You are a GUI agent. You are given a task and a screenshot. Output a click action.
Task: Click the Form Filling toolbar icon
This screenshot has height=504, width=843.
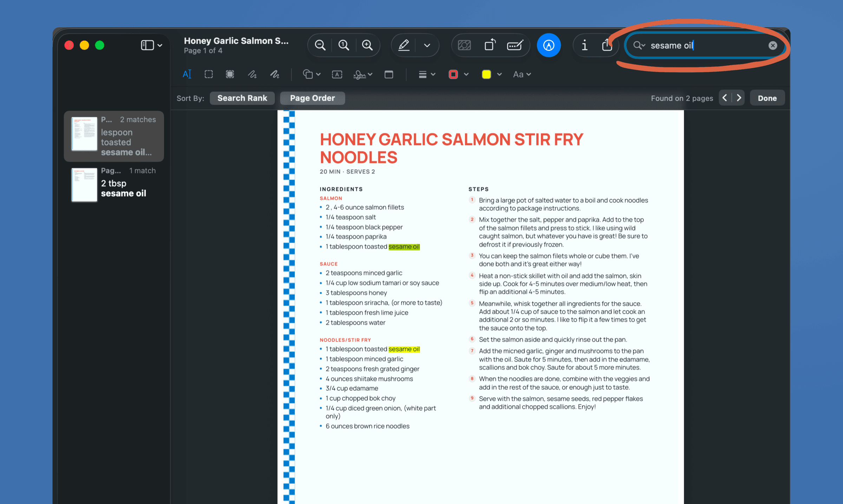(x=515, y=45)
